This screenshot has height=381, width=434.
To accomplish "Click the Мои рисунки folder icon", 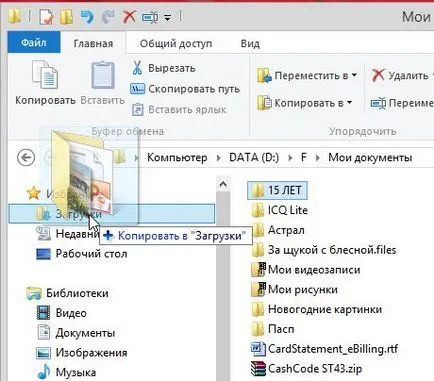I will point(258,289).
